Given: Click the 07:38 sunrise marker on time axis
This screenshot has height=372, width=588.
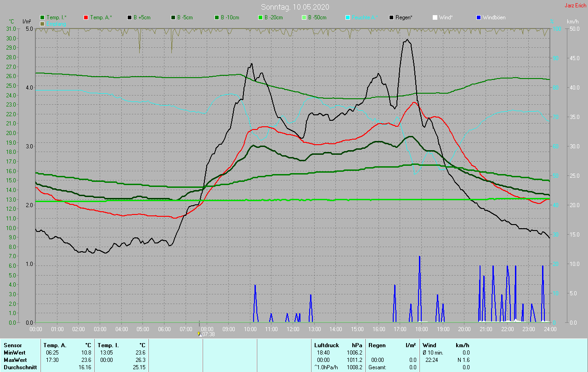Looking at the screenshot, I should pyautogui.click(x=199, y=334).
